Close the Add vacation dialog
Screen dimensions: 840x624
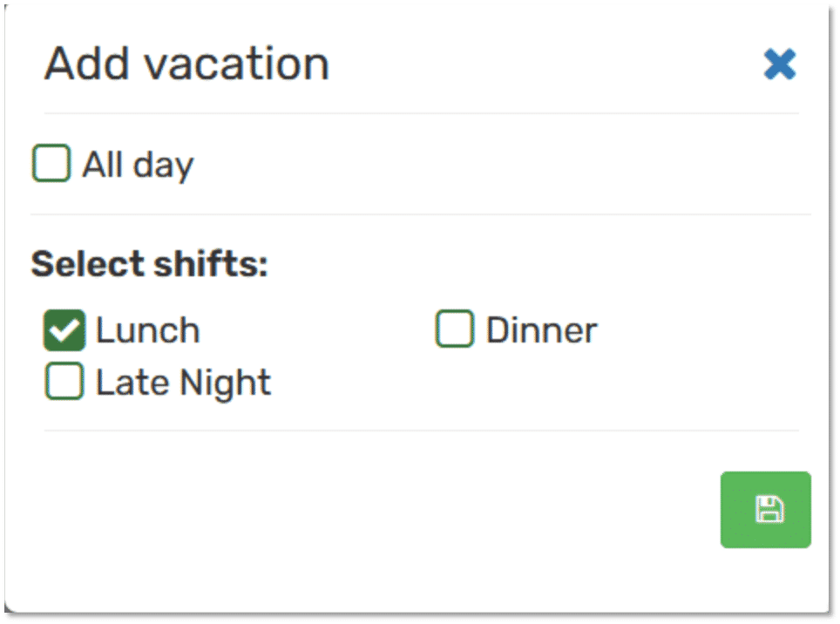779,64
